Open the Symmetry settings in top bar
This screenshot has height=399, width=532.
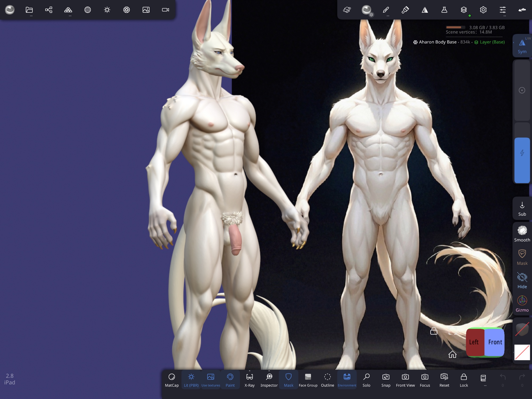click(425, 10)
